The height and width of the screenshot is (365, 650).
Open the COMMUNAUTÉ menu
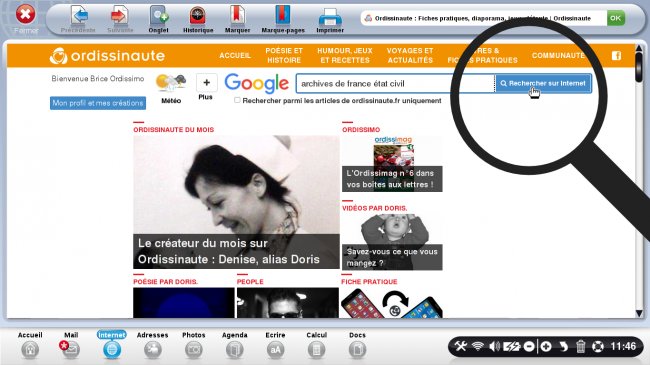559,55
